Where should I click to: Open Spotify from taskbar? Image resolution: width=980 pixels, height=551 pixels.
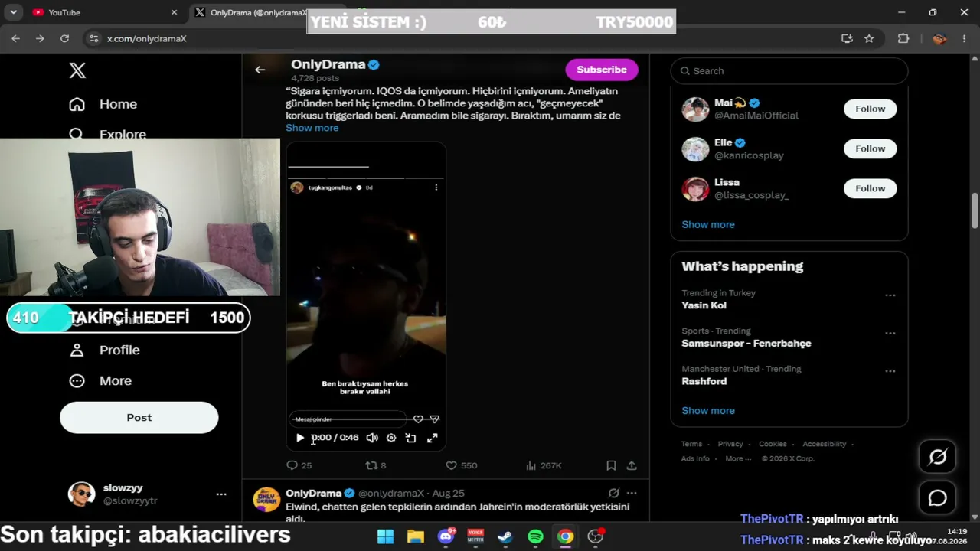[x=536, y=536]
